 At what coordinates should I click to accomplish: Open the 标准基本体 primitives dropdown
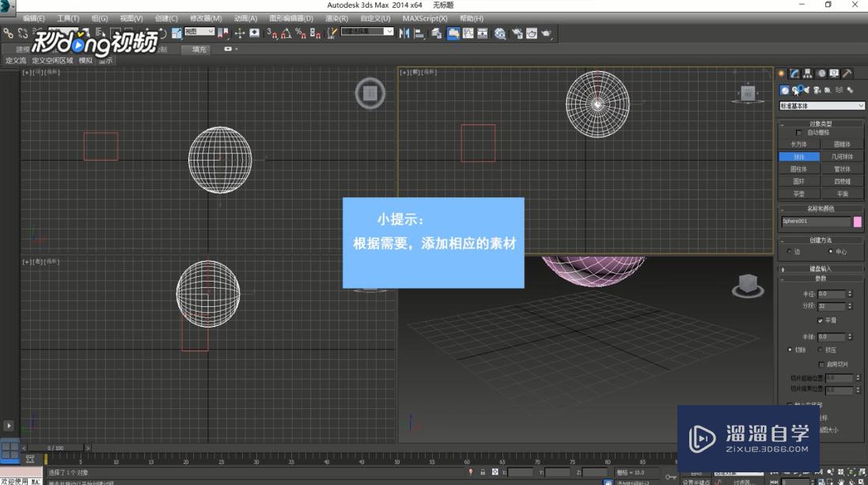[822, 106]
